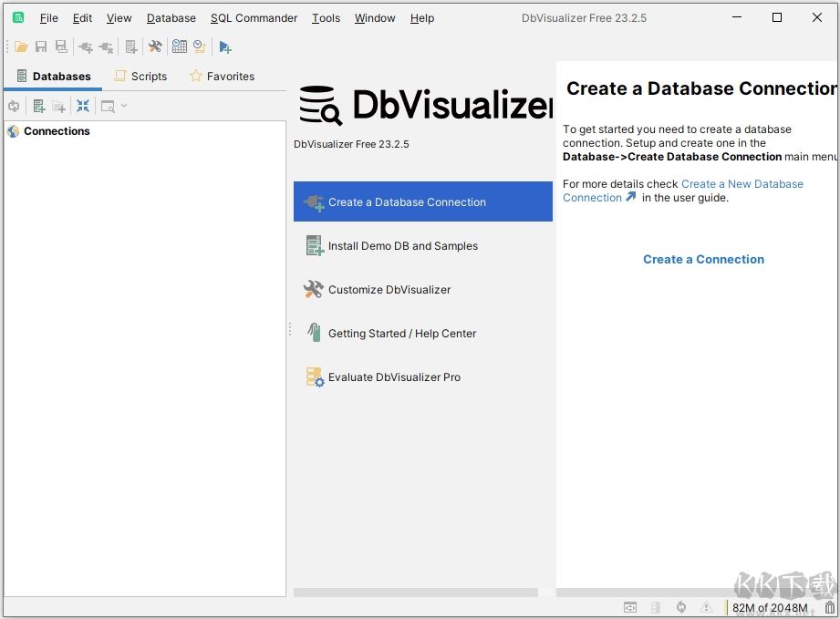Click the blue new SQL Commander icon

(x=225, y=47)
